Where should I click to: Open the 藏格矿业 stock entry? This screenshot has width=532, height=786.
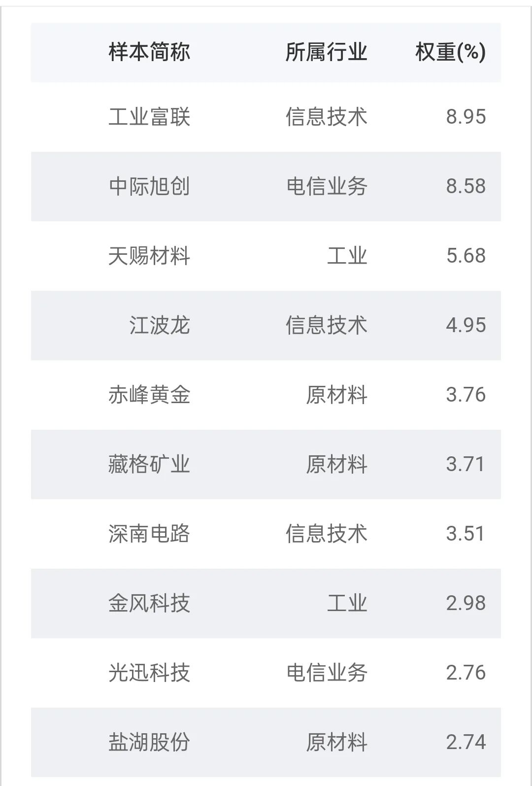pos(149,464)
